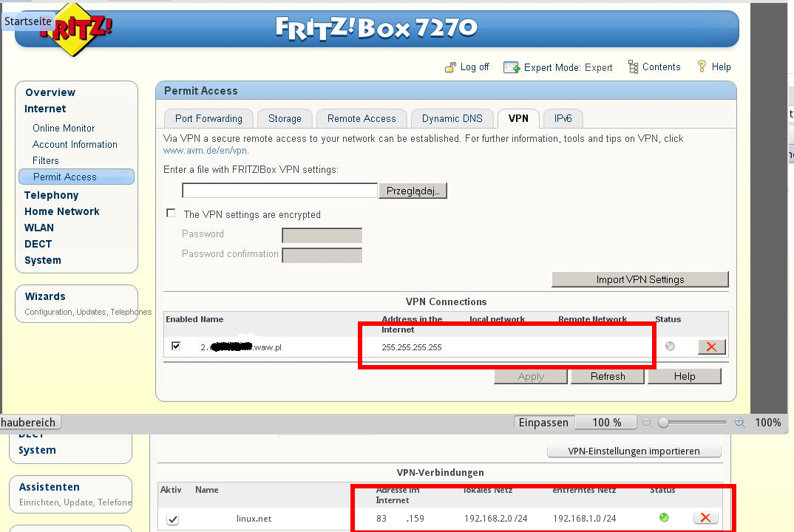Click the Expert Mode icon
794x532 pixels.
coord(512,67)
